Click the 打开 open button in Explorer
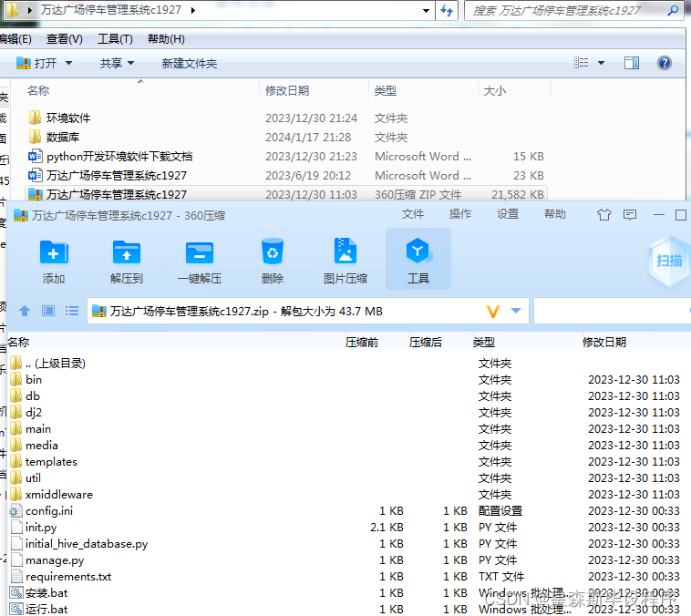Screen dimensions: 691x616 coord(36,63)
